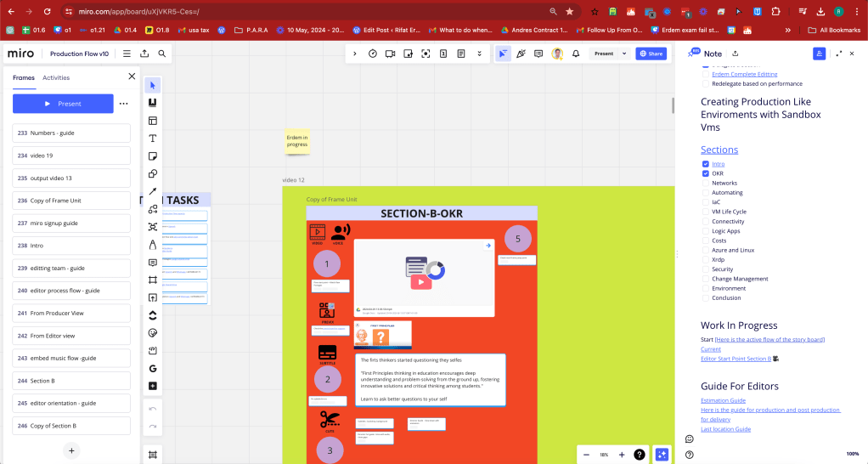The height and width of the screenshot is (464, 868).
Task: Search the board with magnifier icon
Action: (x=161, y=54)
